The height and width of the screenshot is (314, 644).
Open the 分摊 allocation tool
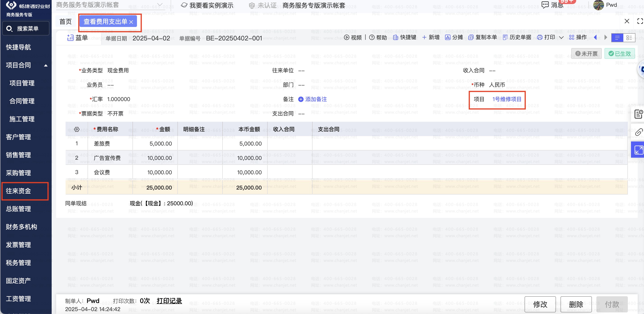pos(454,38)
